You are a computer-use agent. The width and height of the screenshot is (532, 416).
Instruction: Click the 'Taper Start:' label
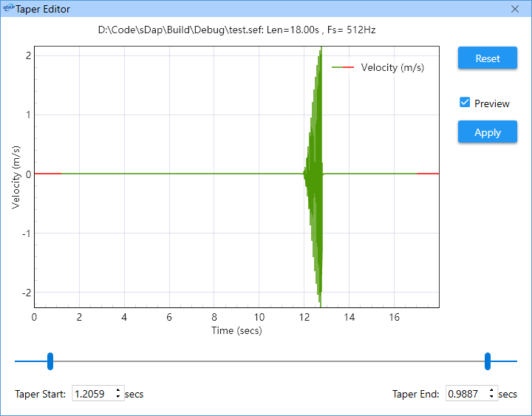[x=40, y=394]
